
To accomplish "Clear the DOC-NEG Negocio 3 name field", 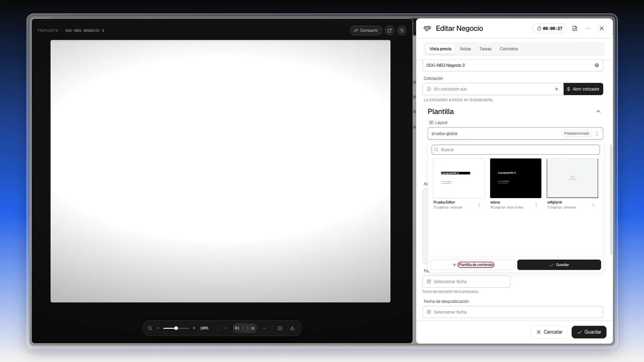I will tap(597, 65).
